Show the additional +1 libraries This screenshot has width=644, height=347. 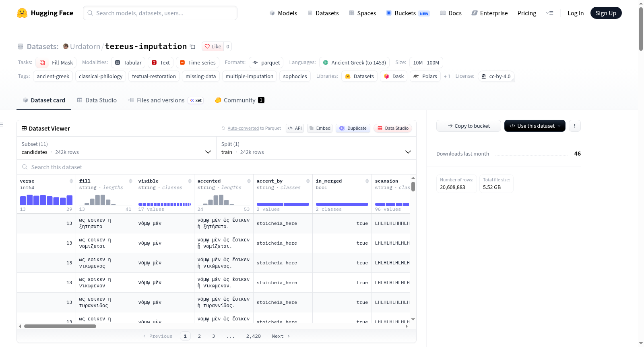click(x=447, y=76)
